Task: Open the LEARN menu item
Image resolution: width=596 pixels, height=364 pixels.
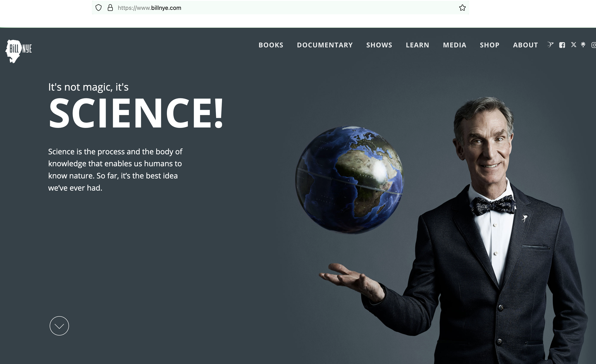Action: click(x=417, y=45)
